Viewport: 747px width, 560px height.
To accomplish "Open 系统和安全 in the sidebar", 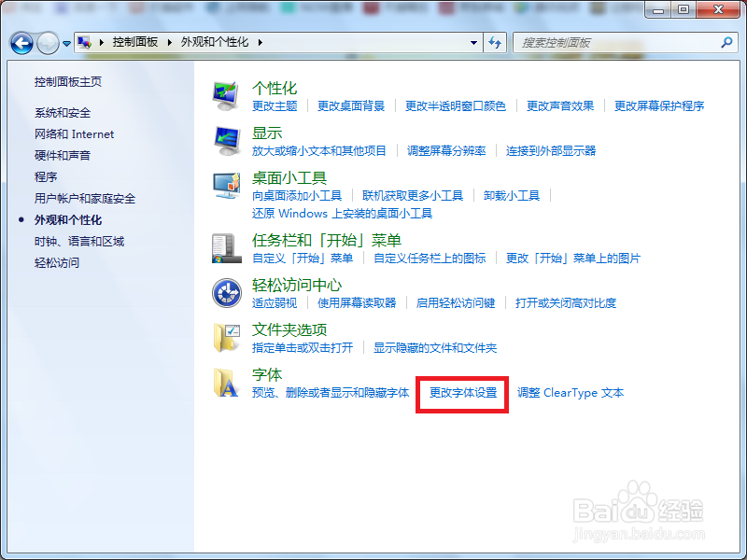I will 63,113.
